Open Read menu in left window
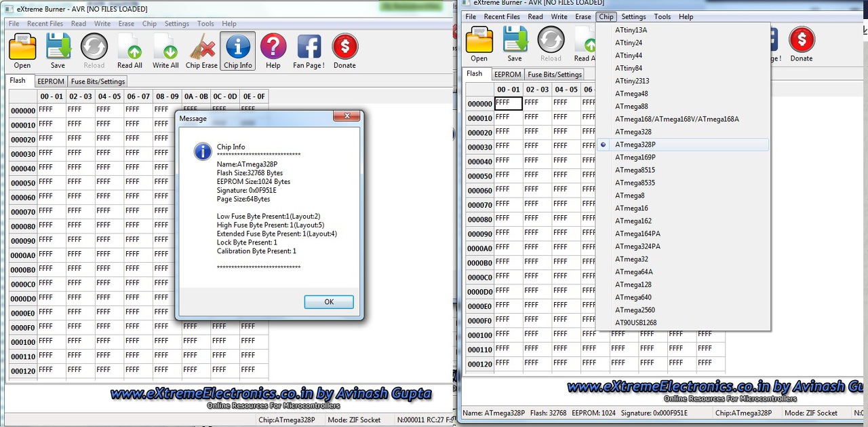868x427 pixels. point(79,24)
